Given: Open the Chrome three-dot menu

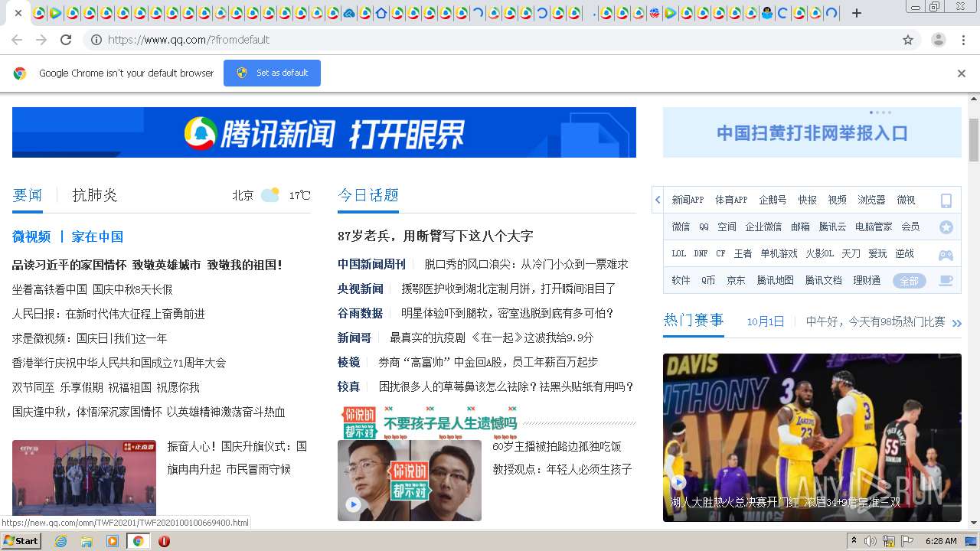Looking at the screenshot, I should coord(963,40).
